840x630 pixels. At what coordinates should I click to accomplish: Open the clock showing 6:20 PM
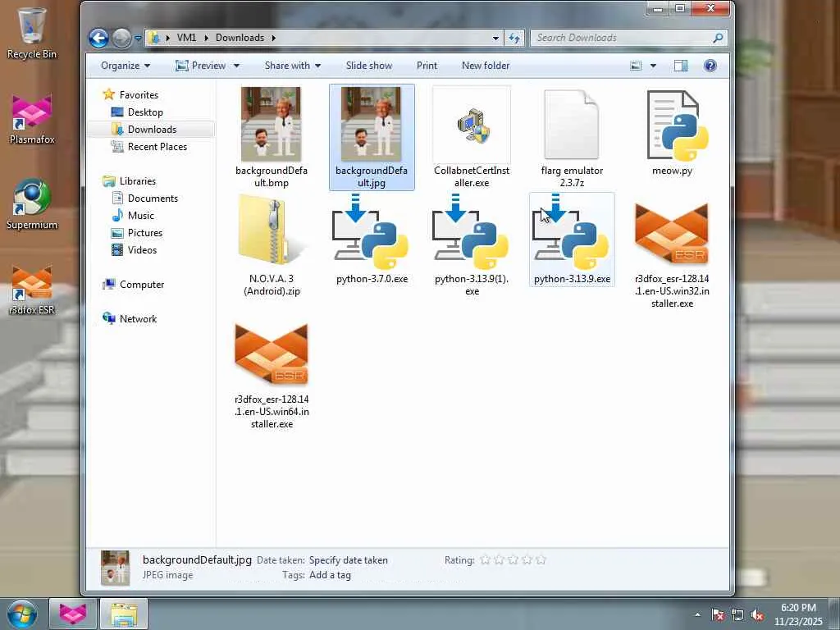[x=798, y=614]
